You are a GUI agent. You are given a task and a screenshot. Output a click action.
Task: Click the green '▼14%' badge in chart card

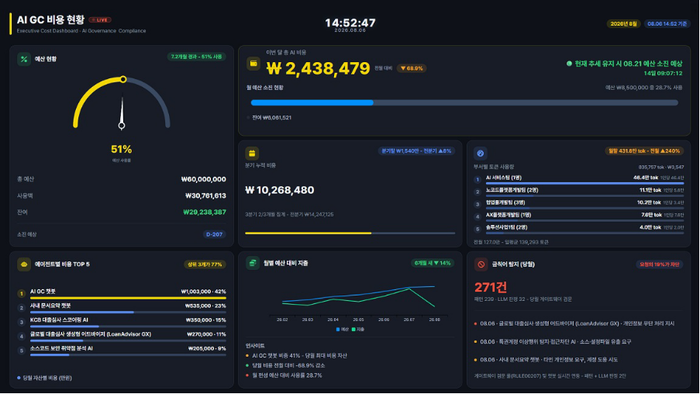[x=433, y=263]
